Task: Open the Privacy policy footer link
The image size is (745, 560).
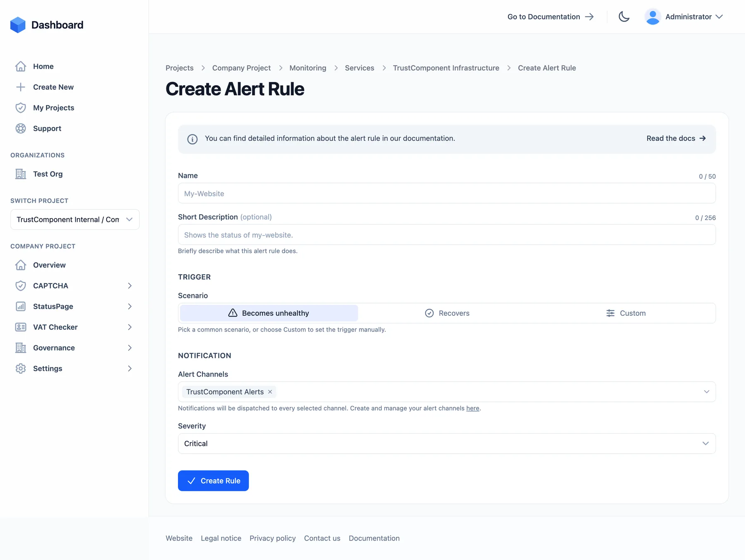Action: pos(272,538)
